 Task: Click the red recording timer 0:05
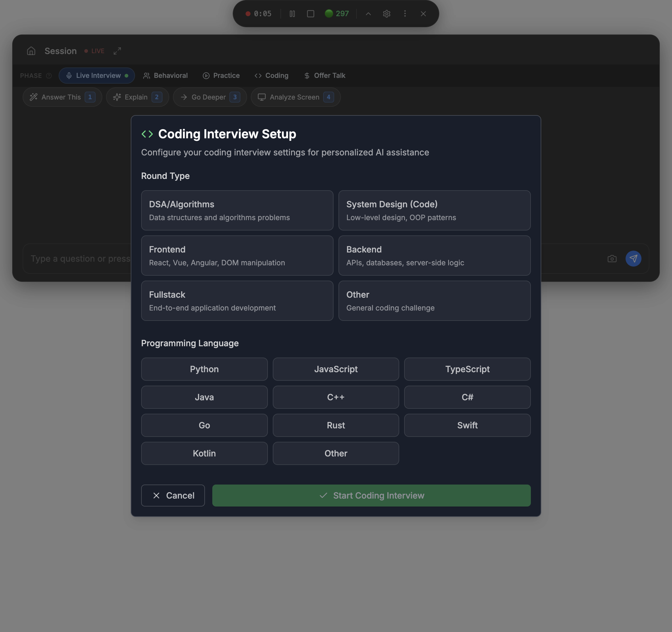(259, 14)
